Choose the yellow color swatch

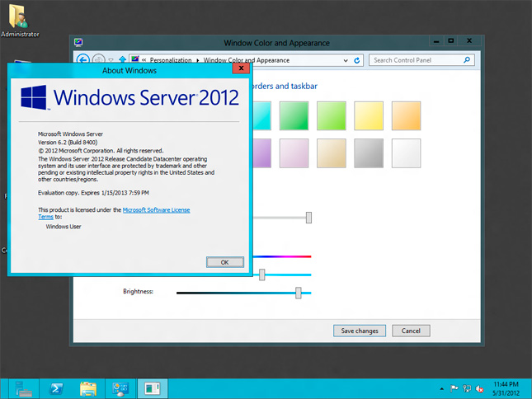369,115
